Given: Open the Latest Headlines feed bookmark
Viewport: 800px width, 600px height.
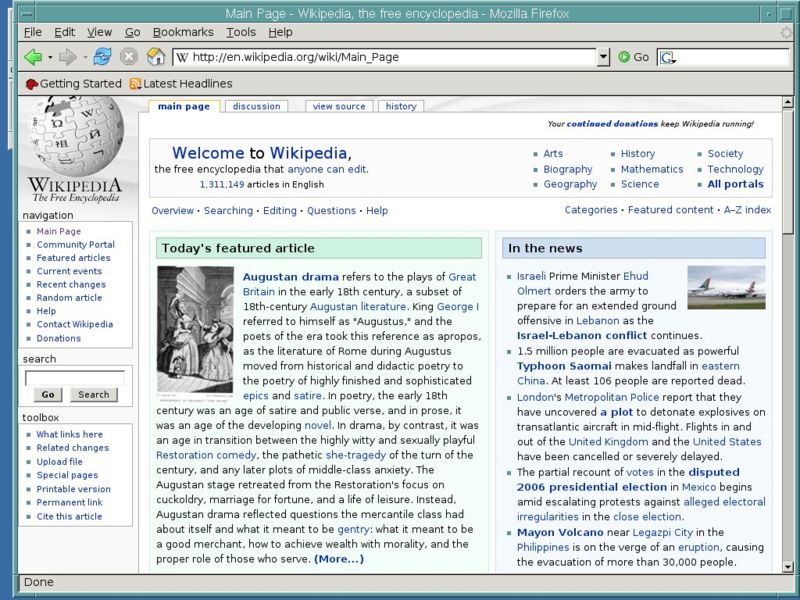Looking at the screenshot, I should 181,84.
